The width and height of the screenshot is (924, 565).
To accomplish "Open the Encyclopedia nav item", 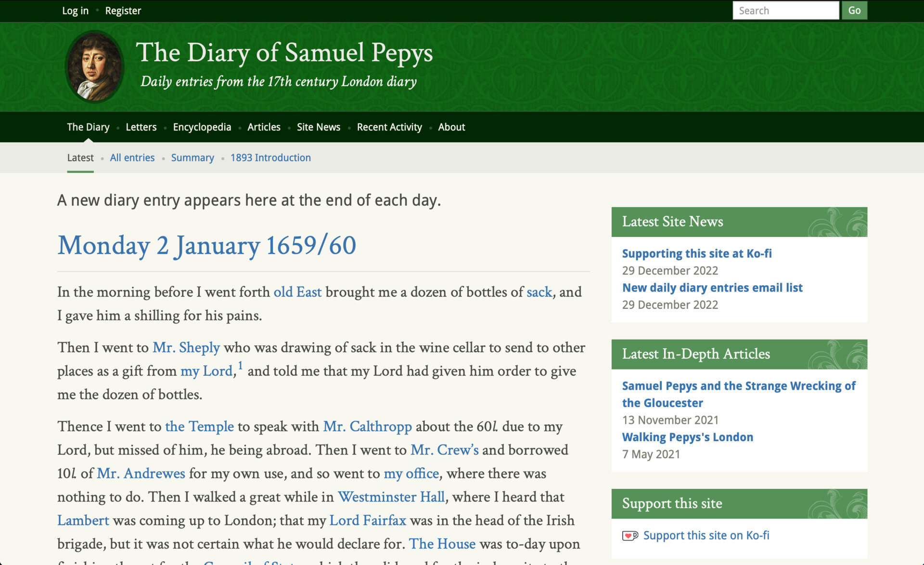I will click(202, 127).
